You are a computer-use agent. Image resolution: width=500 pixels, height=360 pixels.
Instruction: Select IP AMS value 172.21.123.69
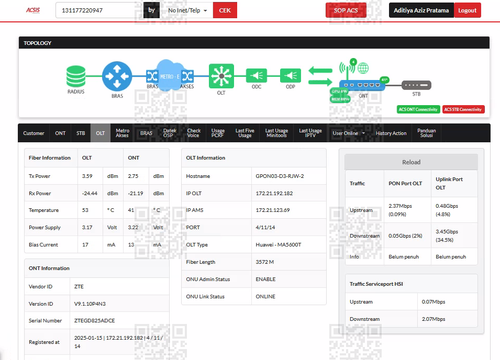click(x=273, y=210)
